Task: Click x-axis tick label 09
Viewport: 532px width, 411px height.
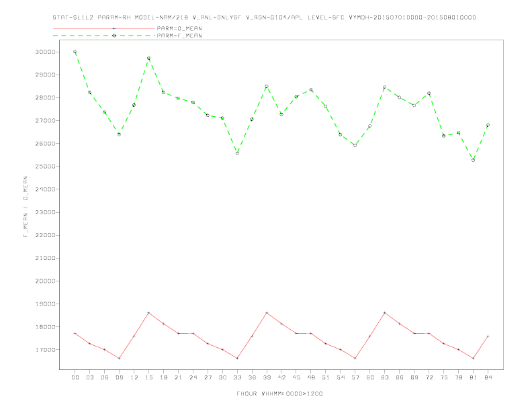Action: pyautogui.click(x=119, y=377)
